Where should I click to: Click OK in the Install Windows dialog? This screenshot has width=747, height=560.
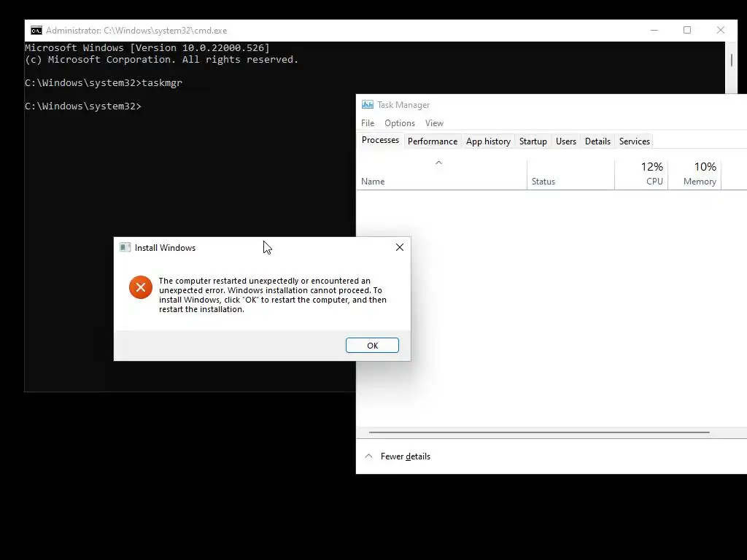372,345
